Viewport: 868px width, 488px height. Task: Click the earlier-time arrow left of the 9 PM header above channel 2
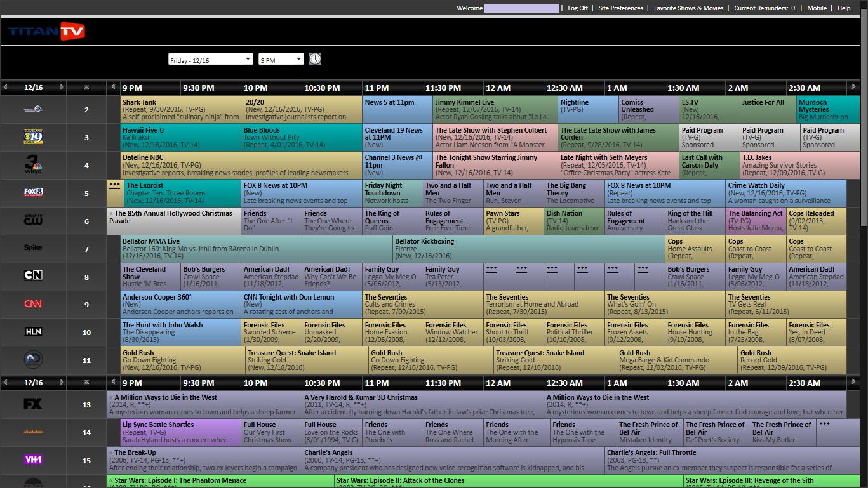click(x=114, y=88)
